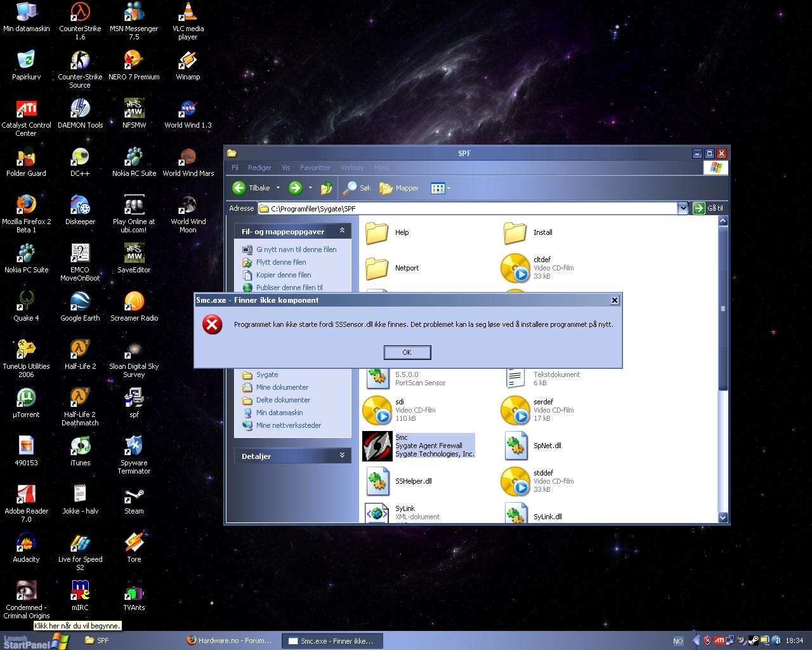The height and width of the screenshot is (650, 812).
Task: Select the Catalyst Control Center icon
Action: [x=26, y=117]
